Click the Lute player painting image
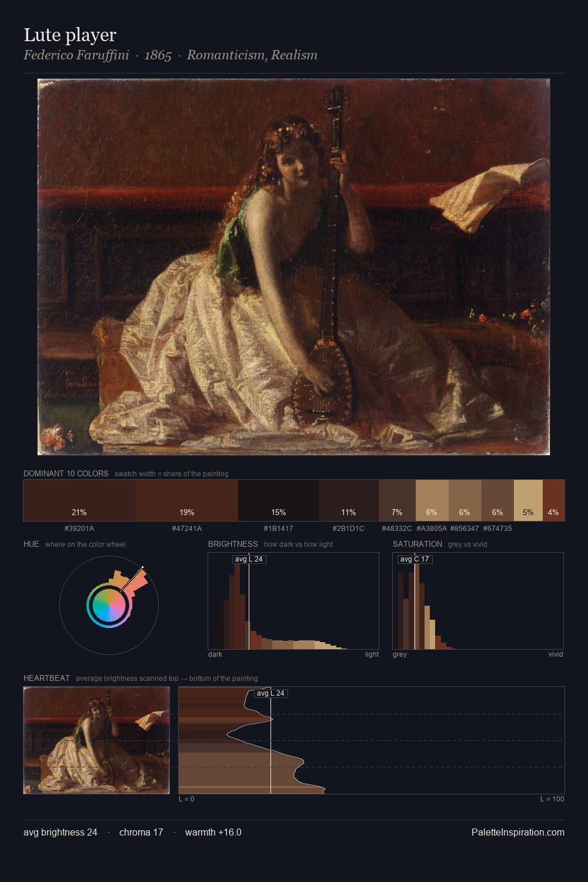 pos(294,267)
